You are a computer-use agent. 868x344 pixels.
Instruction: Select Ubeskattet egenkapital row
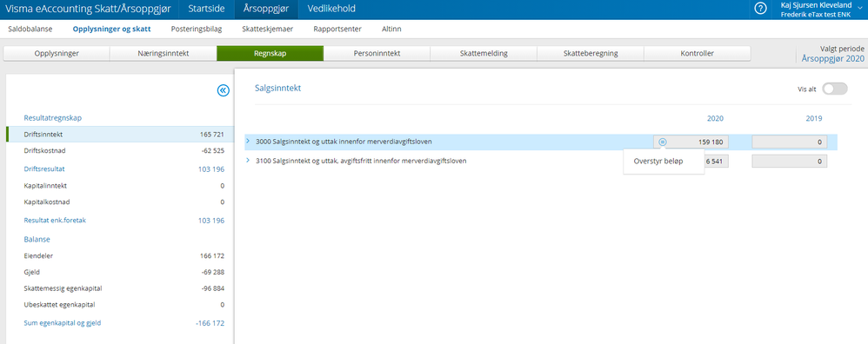119,305
